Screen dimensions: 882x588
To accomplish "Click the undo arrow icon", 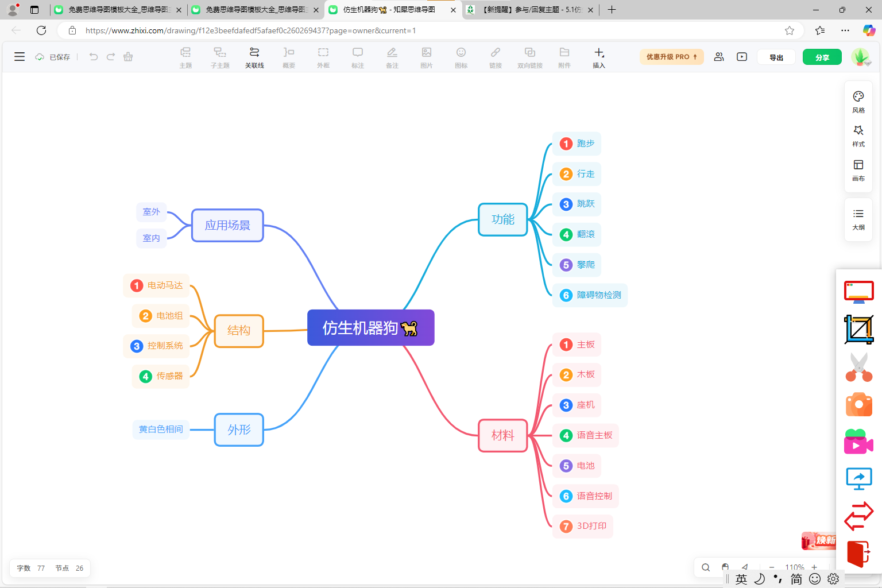I will (x=94, y=56).
